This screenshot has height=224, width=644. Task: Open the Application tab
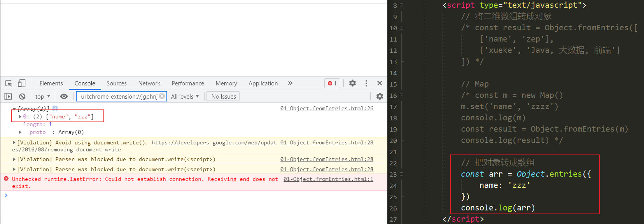tap(263, 83)
